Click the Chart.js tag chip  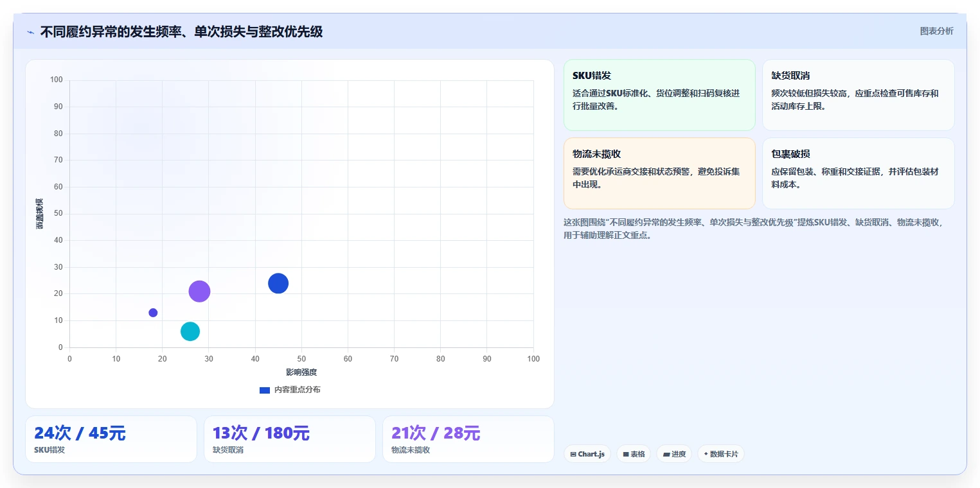[587, 454]
